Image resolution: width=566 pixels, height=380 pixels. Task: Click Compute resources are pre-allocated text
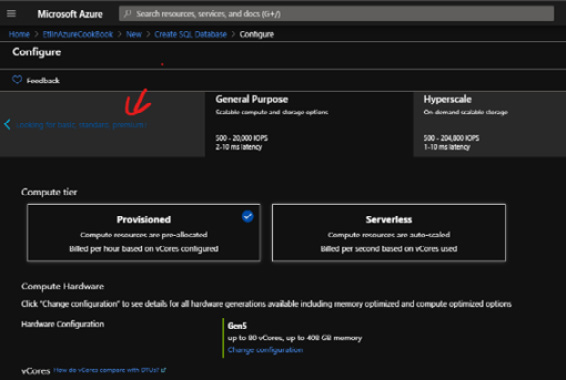click(x=144, y=235)
